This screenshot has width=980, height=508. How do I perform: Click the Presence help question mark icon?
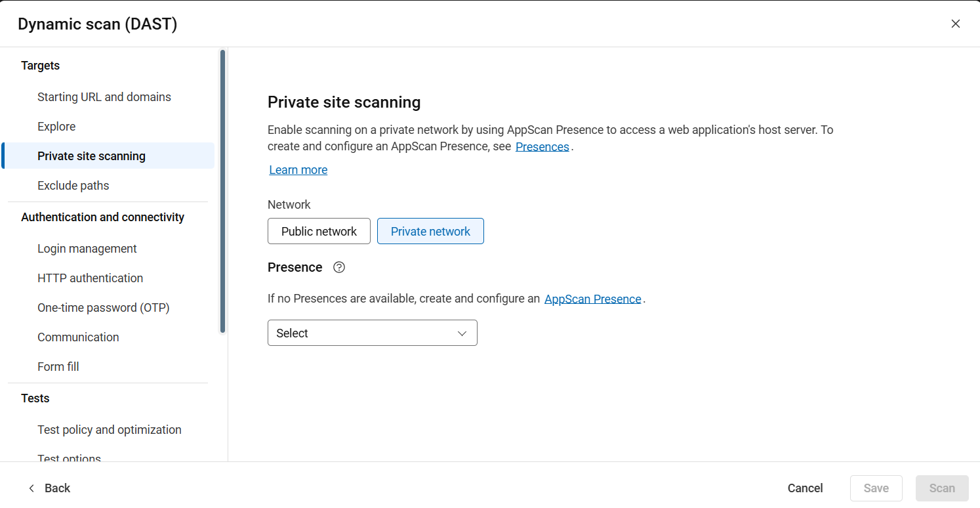pyautogui.click(x=339, y=267)
